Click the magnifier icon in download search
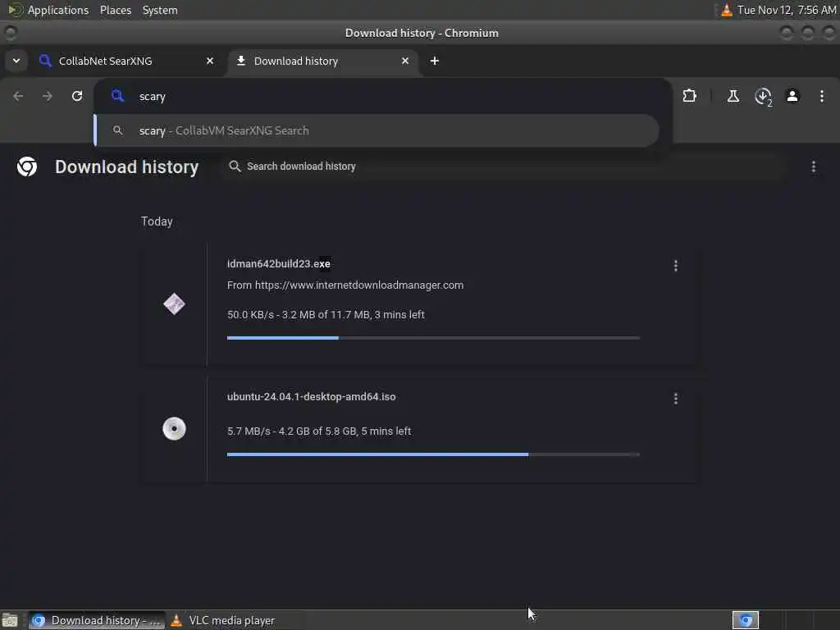840x630 pixels. (x=235, y=167)
